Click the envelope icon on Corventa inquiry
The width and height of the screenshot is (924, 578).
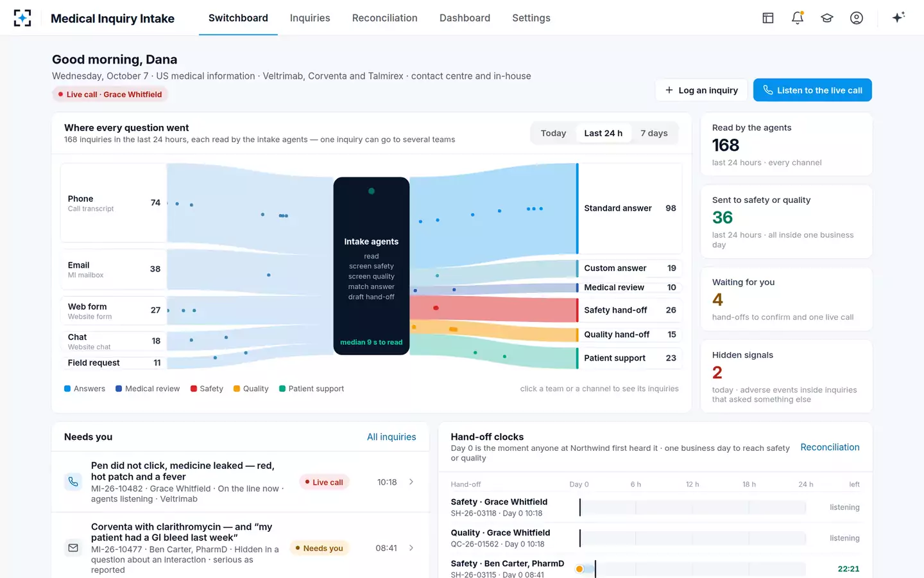pyautogui.click(x=73, y=548)
